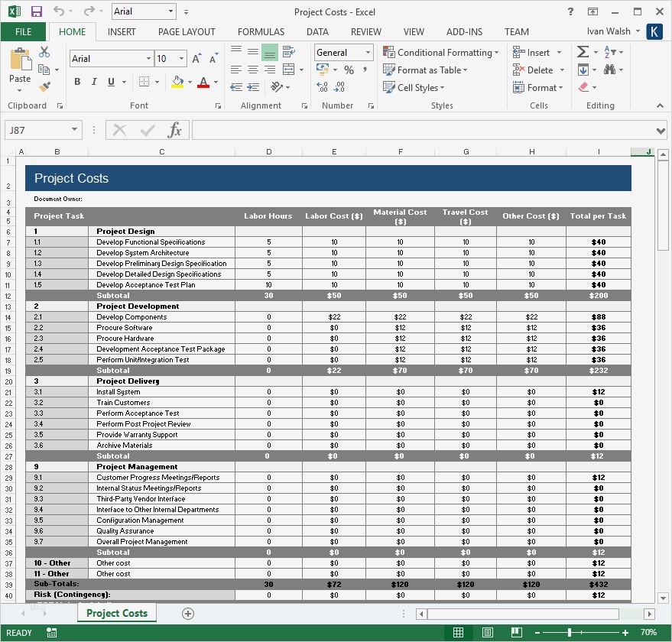Switch to FORMULAS tab

[261, 31]
